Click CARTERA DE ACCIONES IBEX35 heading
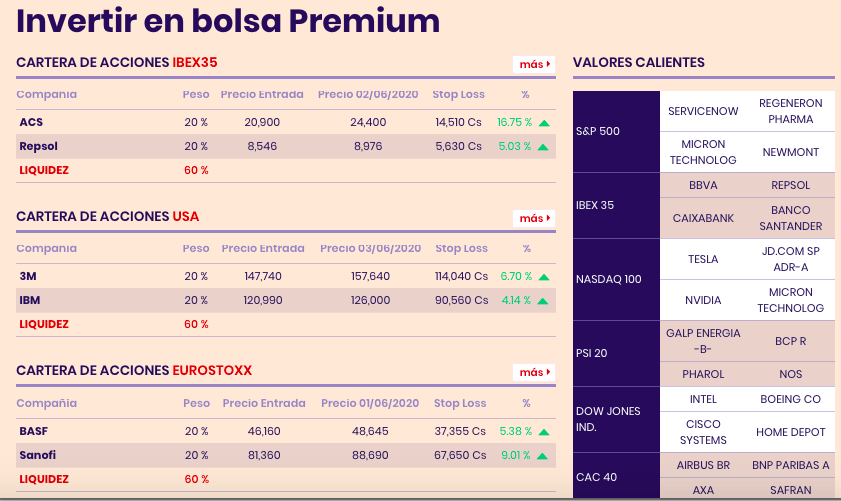841x501 pixels. coord(117,63)
